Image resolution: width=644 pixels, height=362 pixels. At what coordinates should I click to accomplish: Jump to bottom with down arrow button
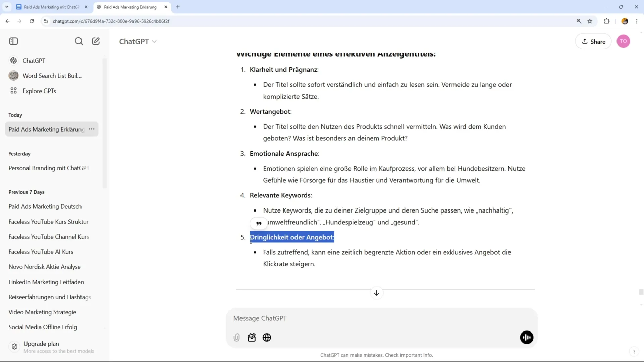pos(376,293)
